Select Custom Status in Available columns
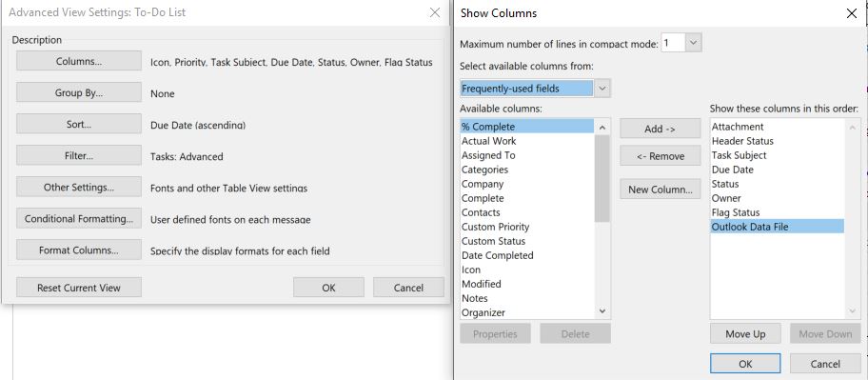 tap(527, 241)
